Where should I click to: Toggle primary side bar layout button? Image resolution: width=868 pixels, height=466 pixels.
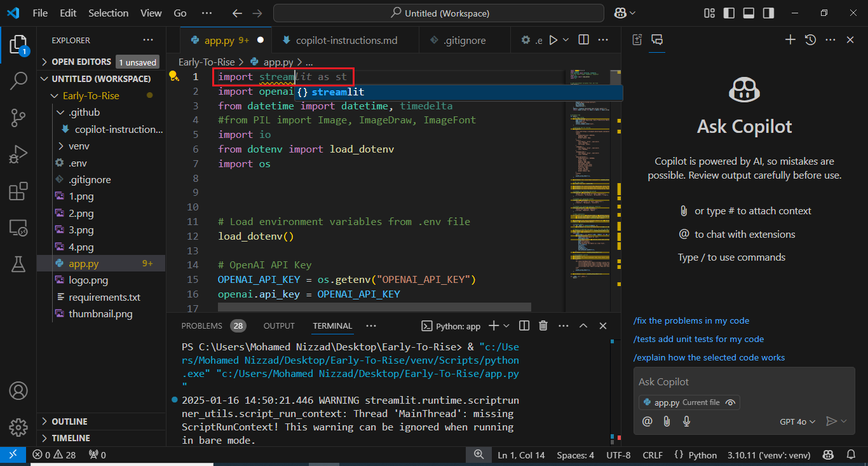click(x=729, y=13)
